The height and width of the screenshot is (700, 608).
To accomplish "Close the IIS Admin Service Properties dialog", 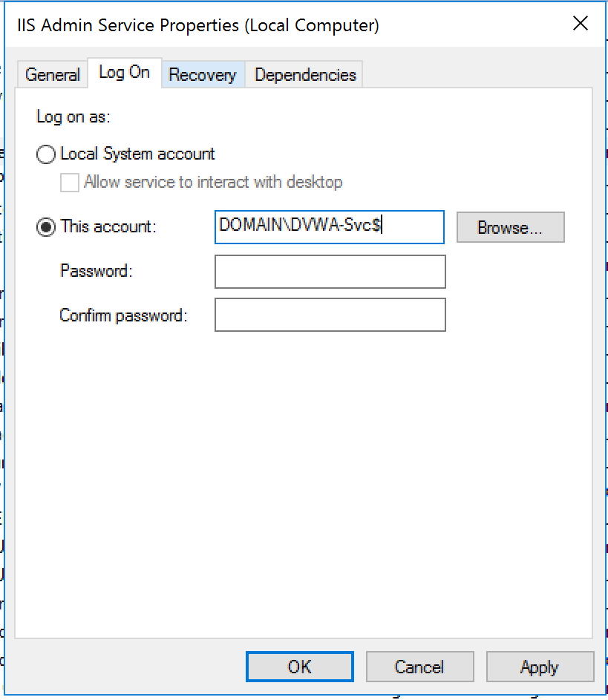I will (x=581, y=23).
